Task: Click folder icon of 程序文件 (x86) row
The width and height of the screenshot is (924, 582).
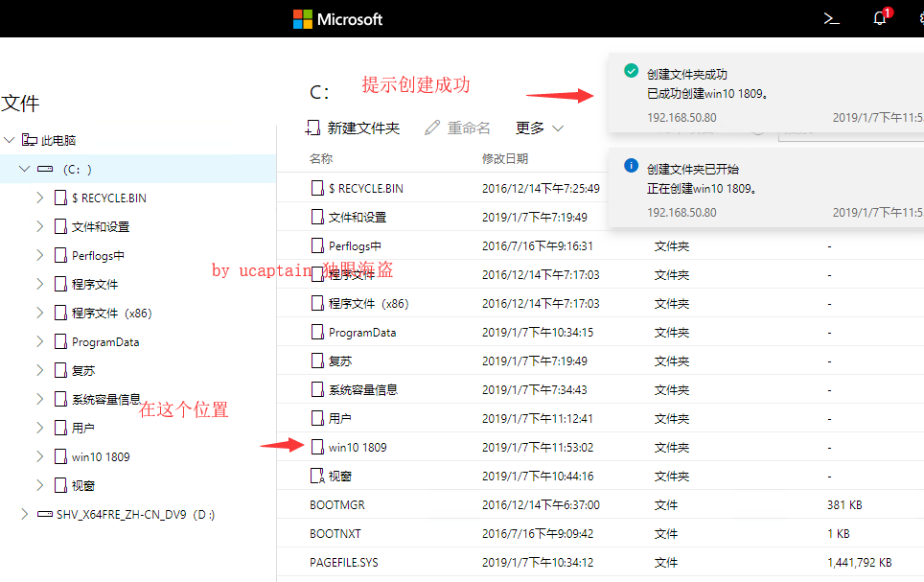Action: [x=317, y=303]
